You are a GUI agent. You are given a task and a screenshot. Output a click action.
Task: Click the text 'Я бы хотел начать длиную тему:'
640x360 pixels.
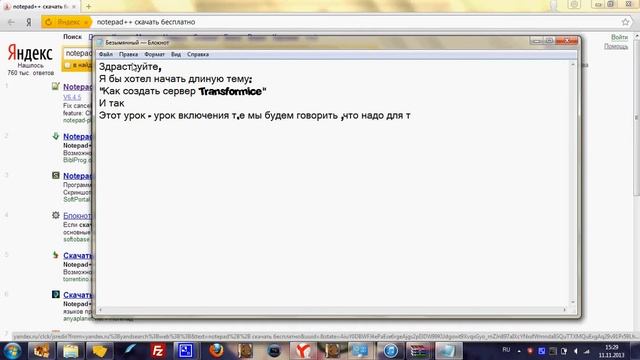click(x=176, y=79)
